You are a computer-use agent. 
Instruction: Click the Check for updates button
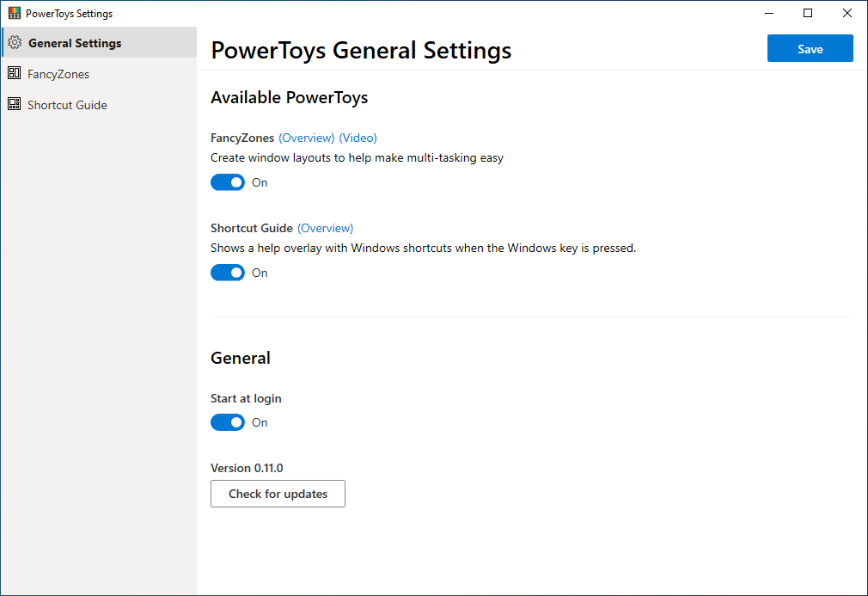278,494
